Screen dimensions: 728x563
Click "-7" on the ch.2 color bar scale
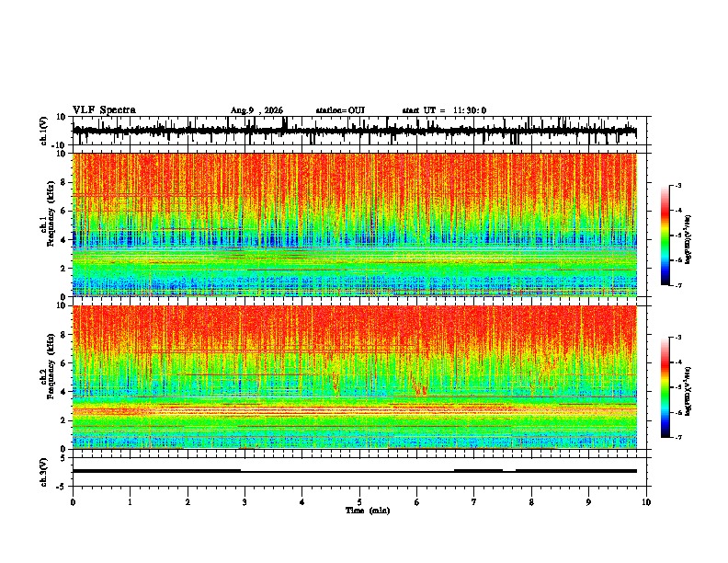(x=678, y=437)
